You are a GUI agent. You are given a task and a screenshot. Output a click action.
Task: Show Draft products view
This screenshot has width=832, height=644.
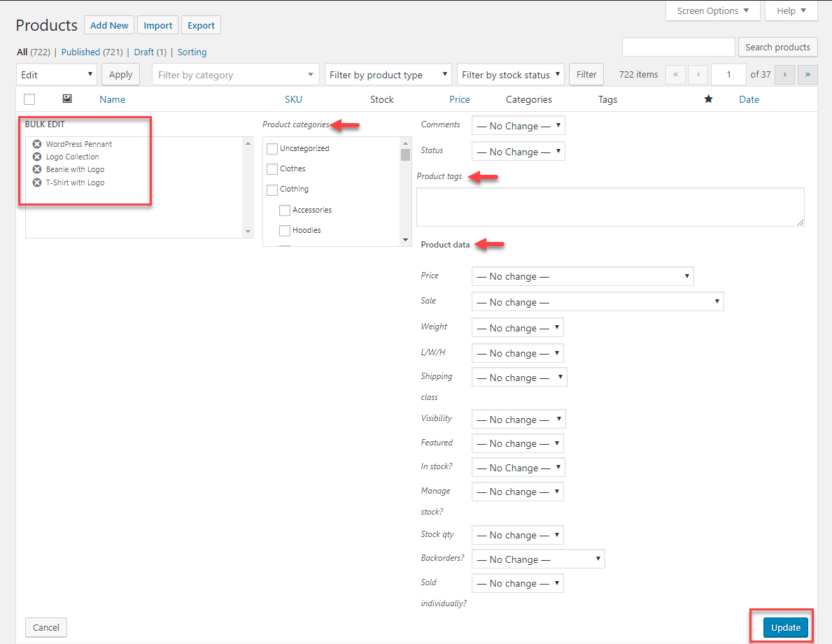coord(143,52)
